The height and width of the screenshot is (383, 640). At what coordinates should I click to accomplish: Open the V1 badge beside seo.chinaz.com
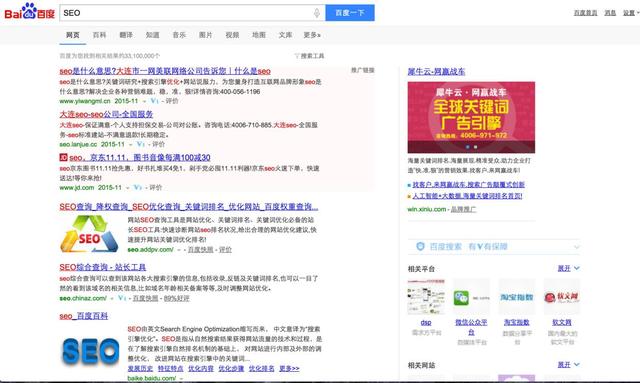122,298
